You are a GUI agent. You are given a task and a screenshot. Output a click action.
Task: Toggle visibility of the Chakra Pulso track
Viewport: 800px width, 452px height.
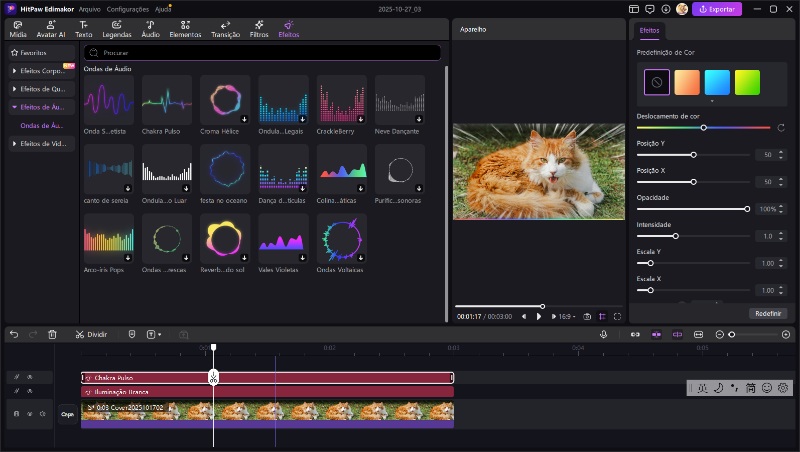tap(28, 378)
